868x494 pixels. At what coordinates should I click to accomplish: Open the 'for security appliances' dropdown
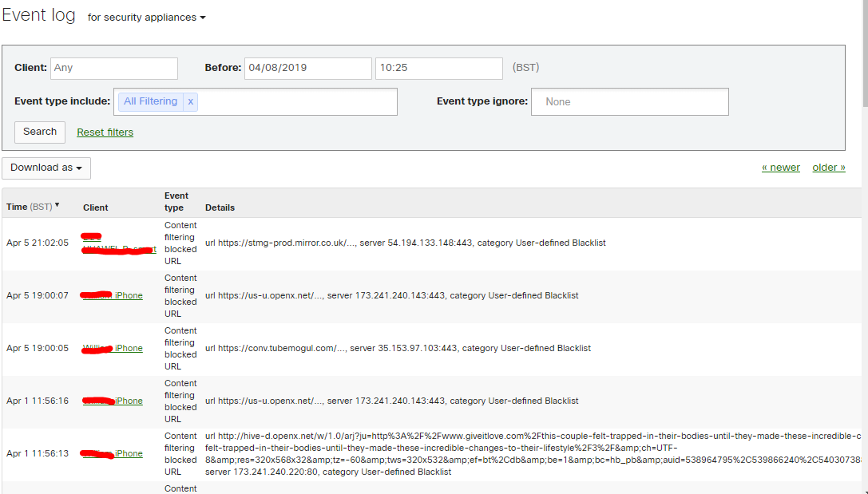coord(146,18)
